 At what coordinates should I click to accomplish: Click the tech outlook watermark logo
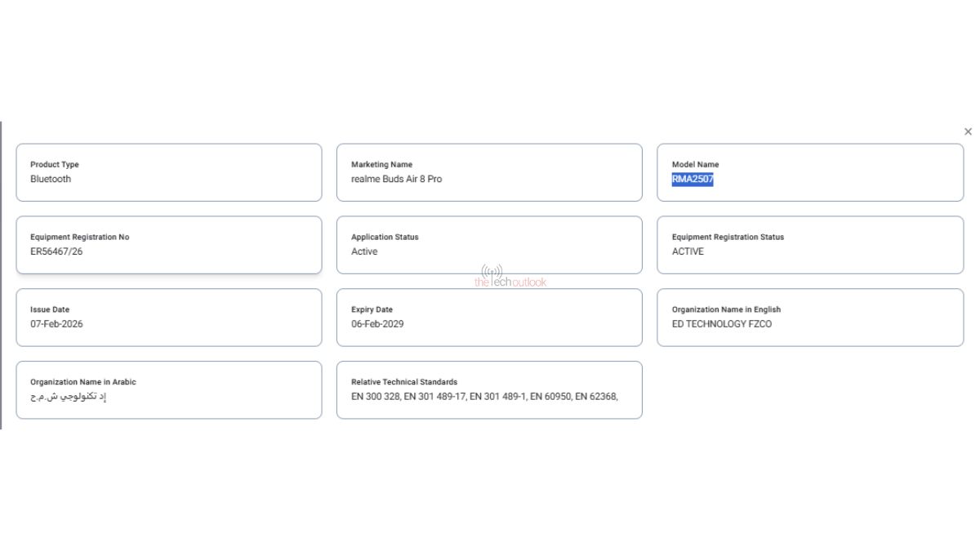click(x=510, y=277)
